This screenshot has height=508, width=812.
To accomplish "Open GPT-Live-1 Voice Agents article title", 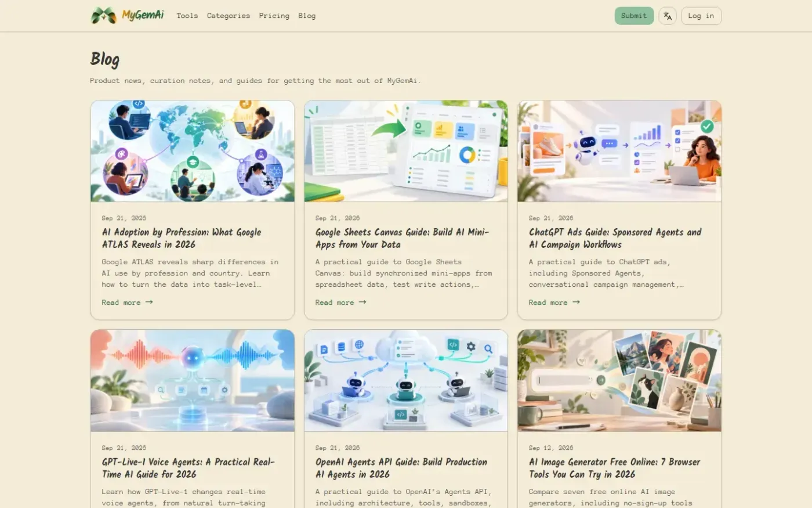I will [188, 468].
